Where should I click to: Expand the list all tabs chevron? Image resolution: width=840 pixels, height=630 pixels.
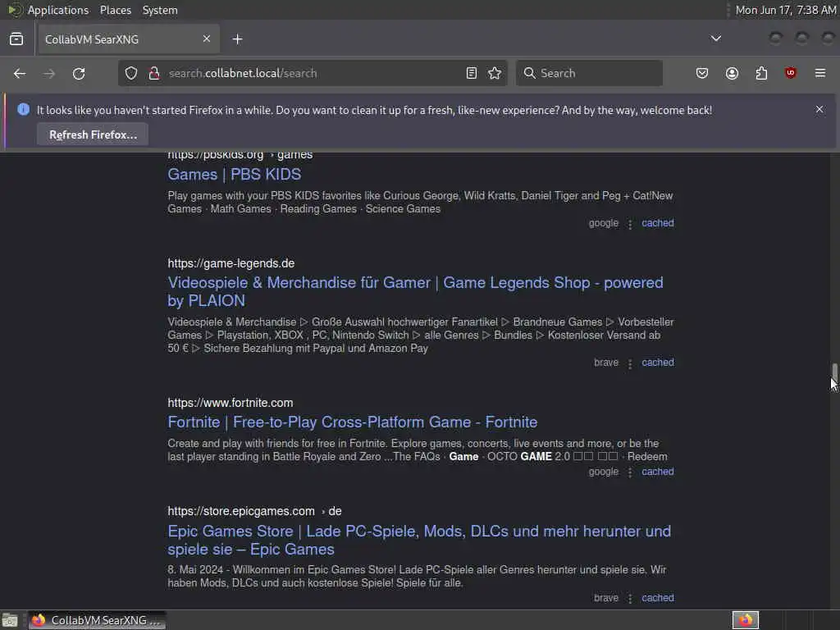tap(715, 39)
